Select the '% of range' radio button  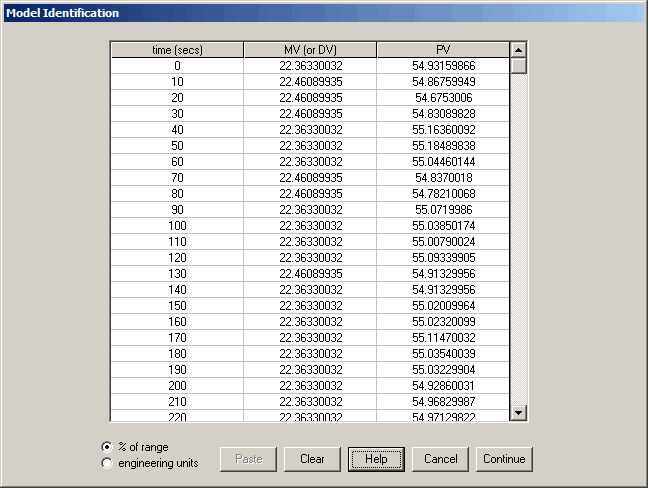(x=107, y=446)
